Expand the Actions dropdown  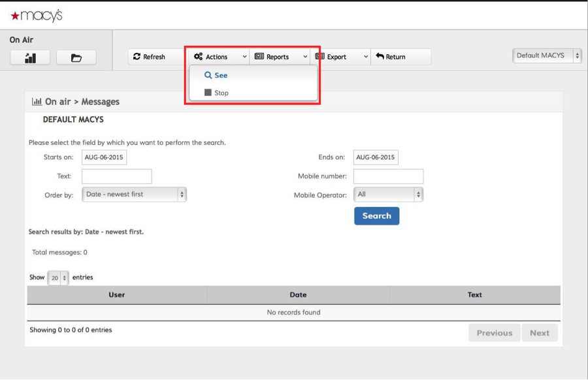pos(220,57)
